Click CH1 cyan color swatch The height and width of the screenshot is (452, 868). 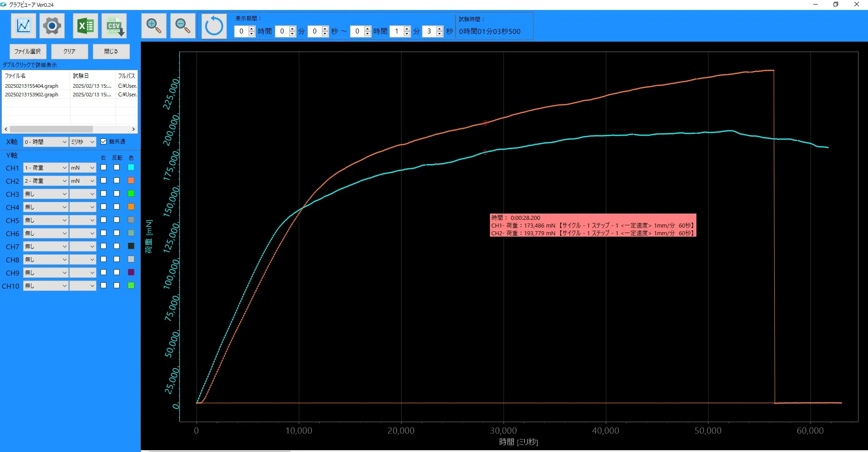[131, 167]
